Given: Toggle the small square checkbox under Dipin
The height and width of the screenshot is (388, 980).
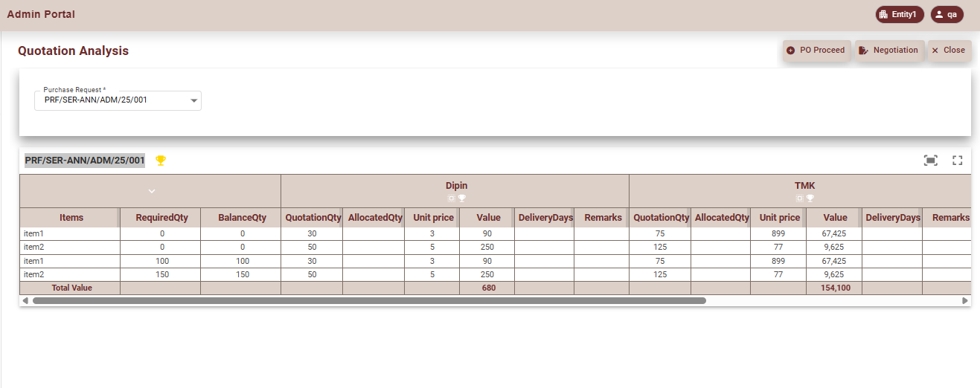Looking at the screenshot, I should coord(452,198).
